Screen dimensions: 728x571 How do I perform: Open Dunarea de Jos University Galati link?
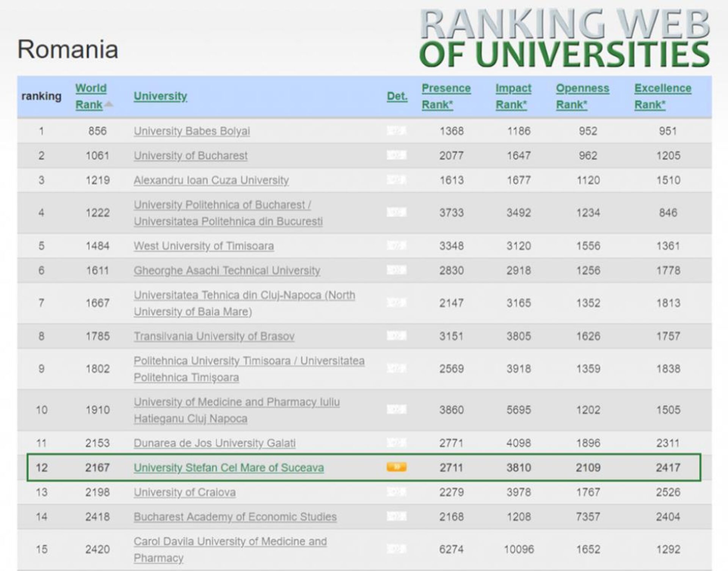pos(214,443)
